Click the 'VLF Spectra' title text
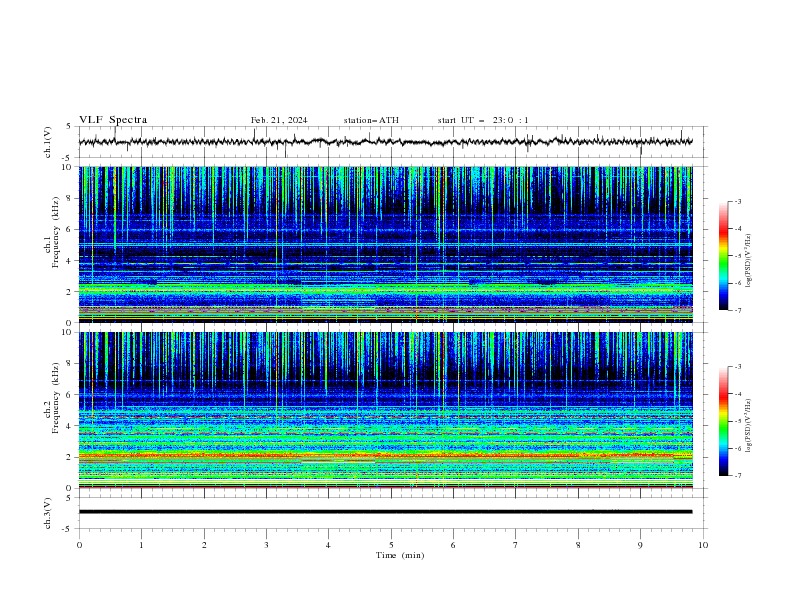The height and width of the screenshot is (612, 792). 113,120
